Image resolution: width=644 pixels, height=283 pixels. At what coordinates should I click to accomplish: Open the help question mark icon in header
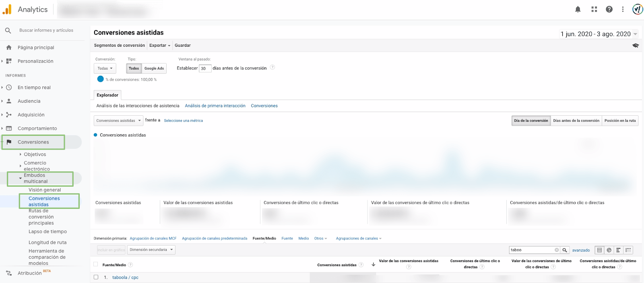(609, 9)
